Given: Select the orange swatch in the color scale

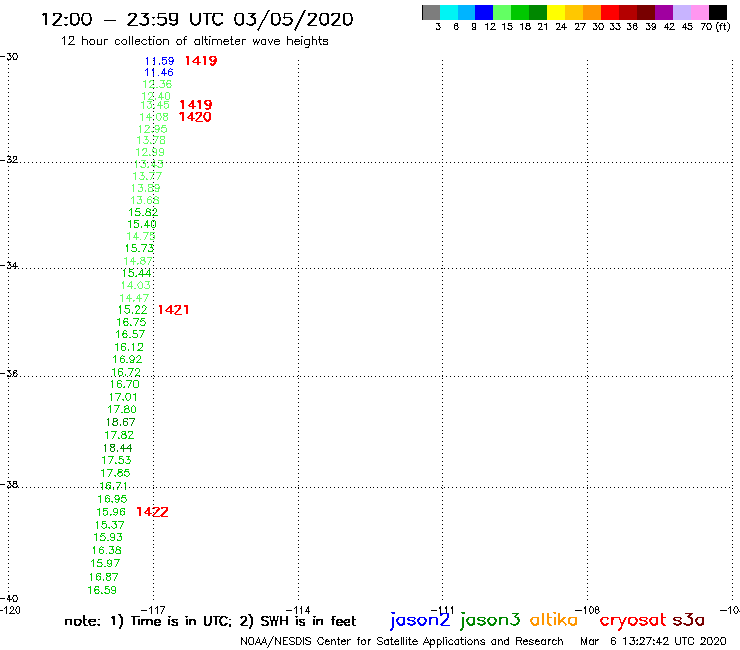Looking at the screenshot, I should coord(592,12).
